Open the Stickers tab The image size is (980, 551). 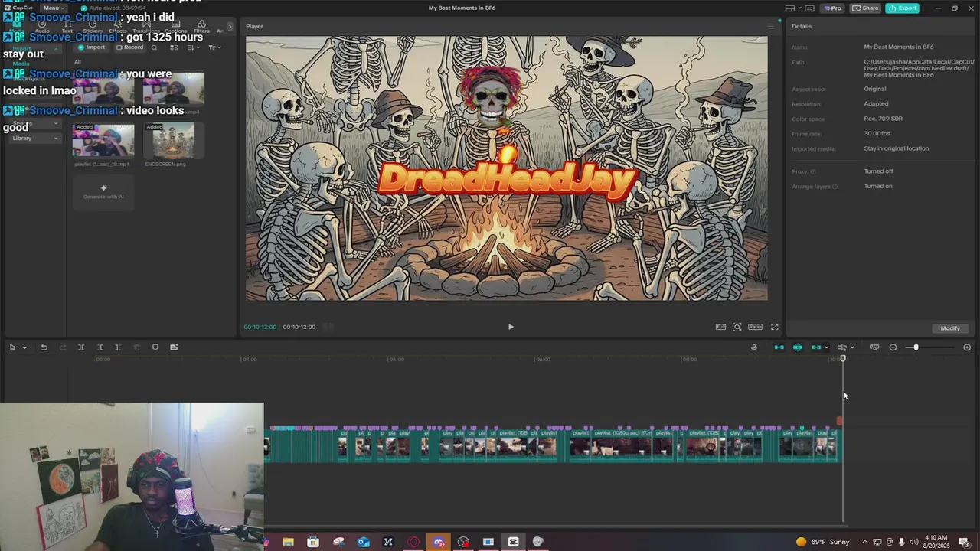[93, 27]
